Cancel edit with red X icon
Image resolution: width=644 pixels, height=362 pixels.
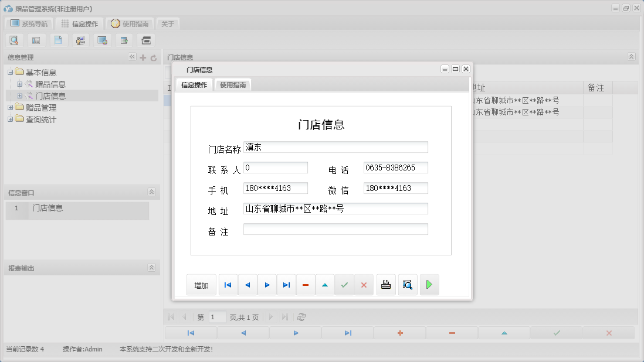click(364, 285)
